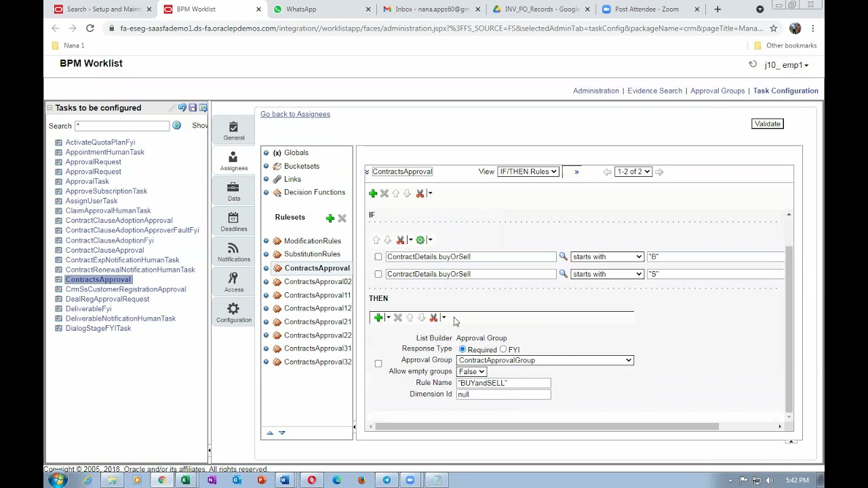Click the vertical scrollbar of rule panel
868x488 pixels.
click(789, 329)
